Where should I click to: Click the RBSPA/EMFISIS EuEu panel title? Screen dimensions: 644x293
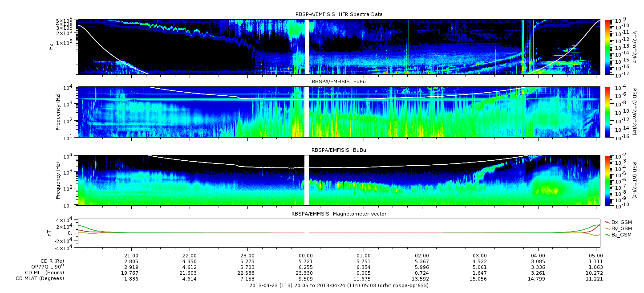coord(339,82)
